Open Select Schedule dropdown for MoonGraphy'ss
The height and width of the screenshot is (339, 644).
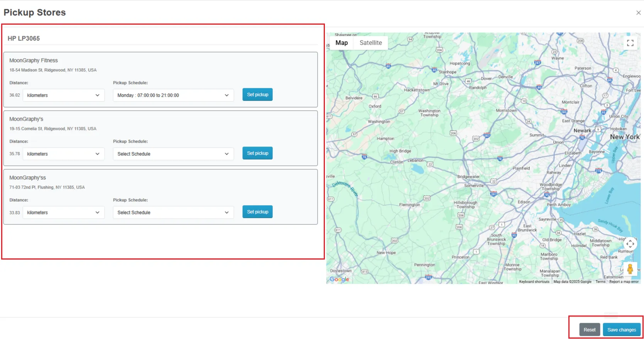[x=173, y=213]
